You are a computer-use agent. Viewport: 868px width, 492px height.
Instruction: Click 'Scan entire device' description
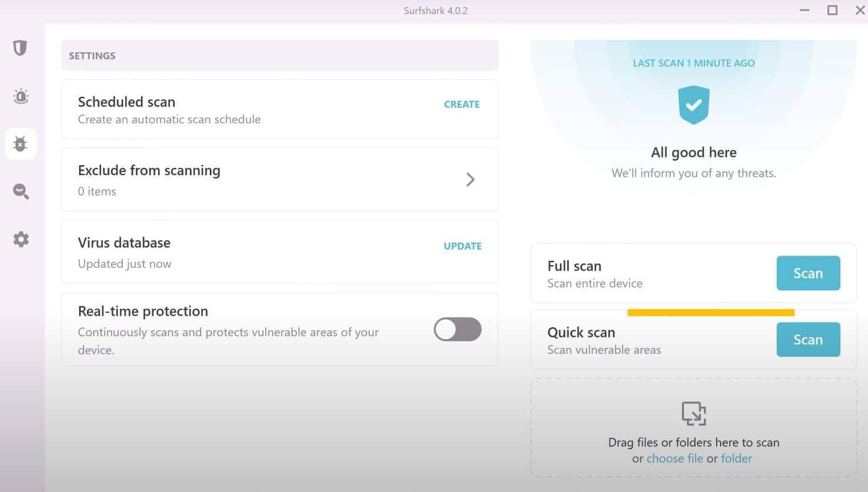[x=595, y=283]
